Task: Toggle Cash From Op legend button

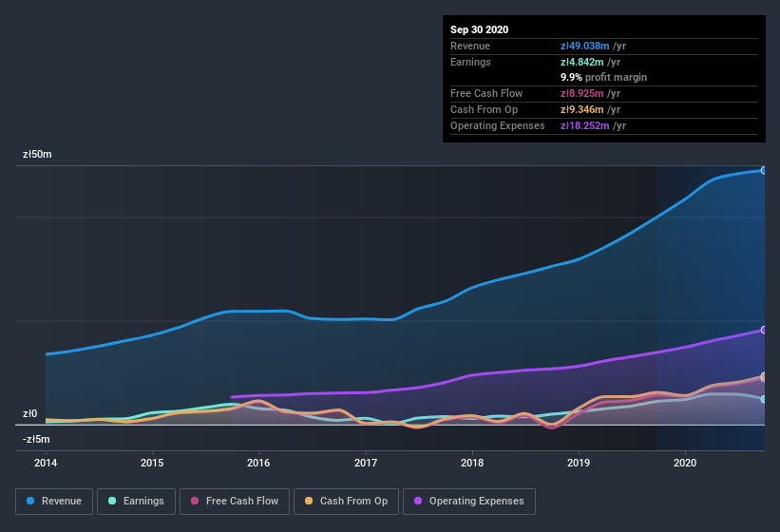Action: coord(345,501)
